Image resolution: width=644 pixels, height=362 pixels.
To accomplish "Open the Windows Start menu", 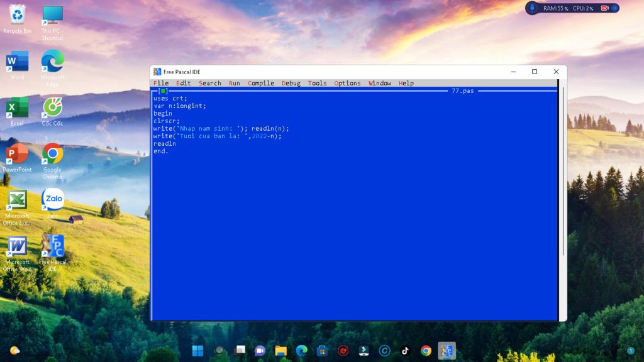I will coord(197,351).
